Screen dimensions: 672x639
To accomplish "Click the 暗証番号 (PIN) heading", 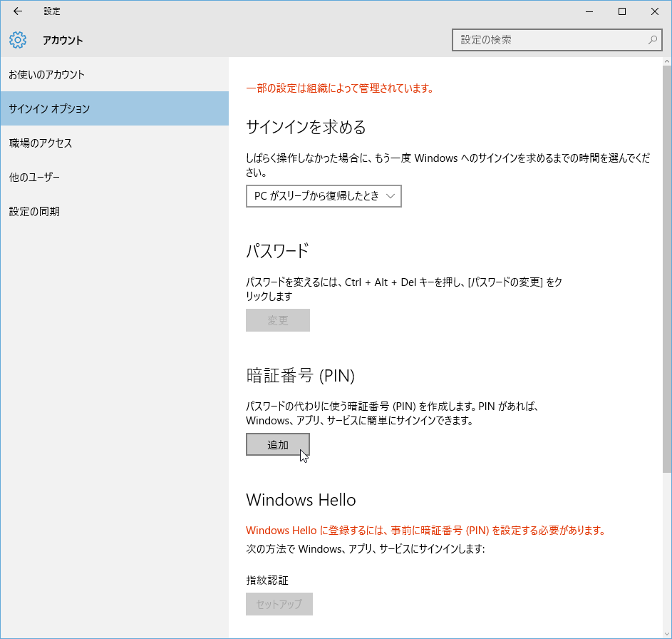I will (301, 375).
